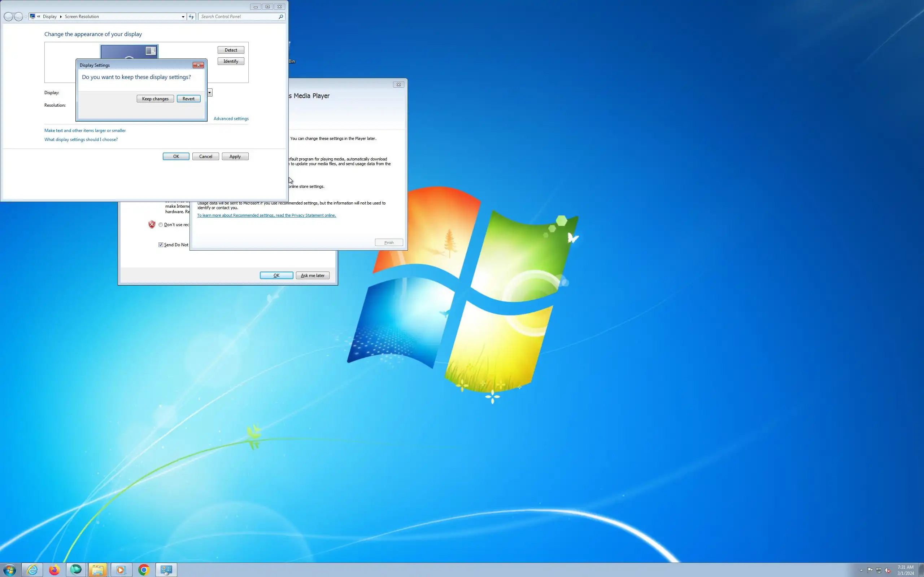Open the Advanced settings link
Viewport: 924px width, 577px height.
(231, 119)
